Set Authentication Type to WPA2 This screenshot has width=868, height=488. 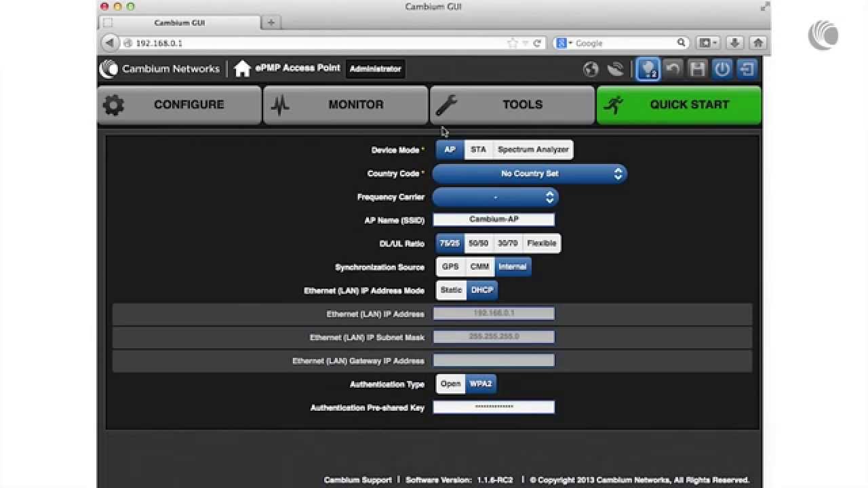point(481,384)
